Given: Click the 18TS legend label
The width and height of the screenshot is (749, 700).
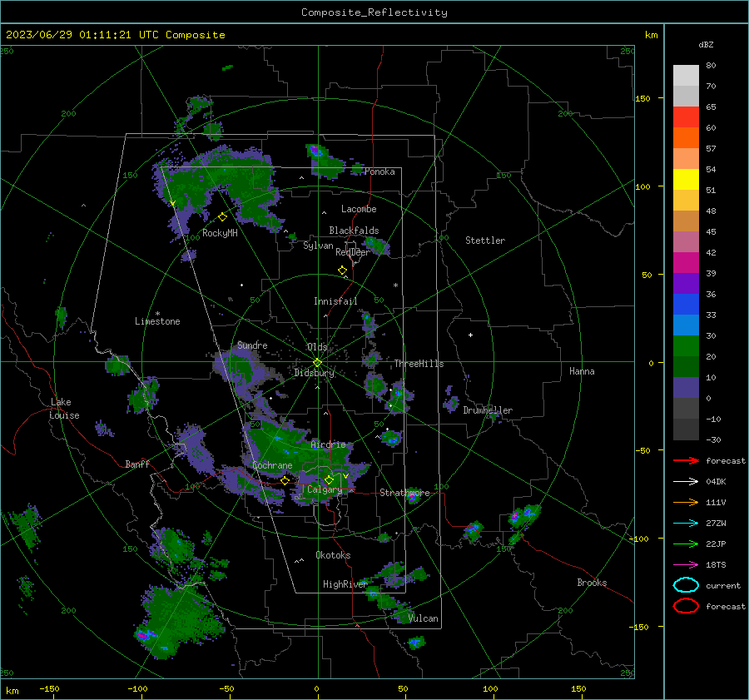Looking at the screenshot, I should [x=716, y=564].
